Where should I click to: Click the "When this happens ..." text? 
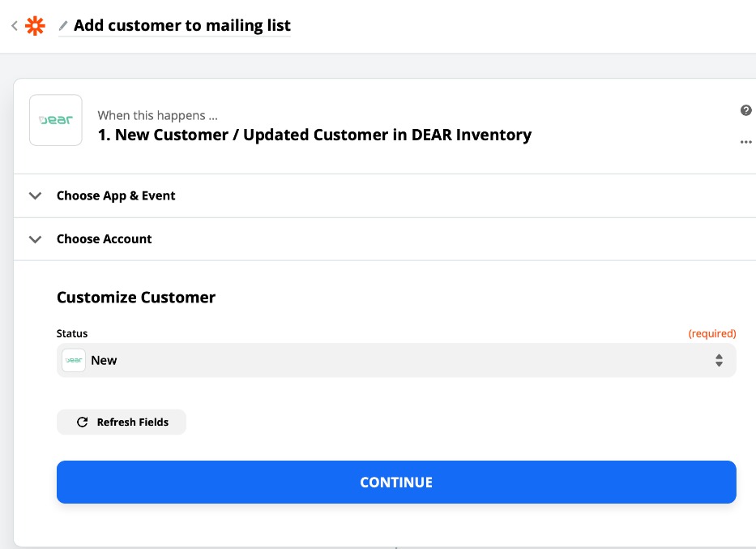(x=157, y=116)
